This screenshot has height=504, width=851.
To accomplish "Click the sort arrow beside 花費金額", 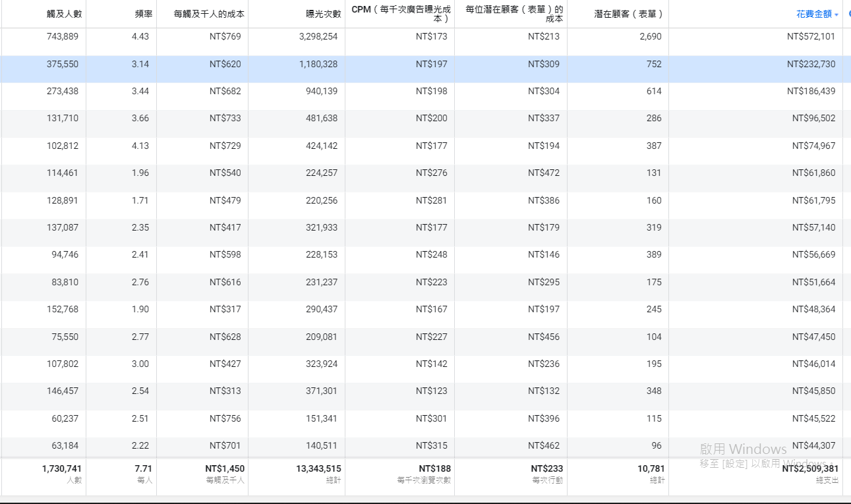I will coord(836,14).
